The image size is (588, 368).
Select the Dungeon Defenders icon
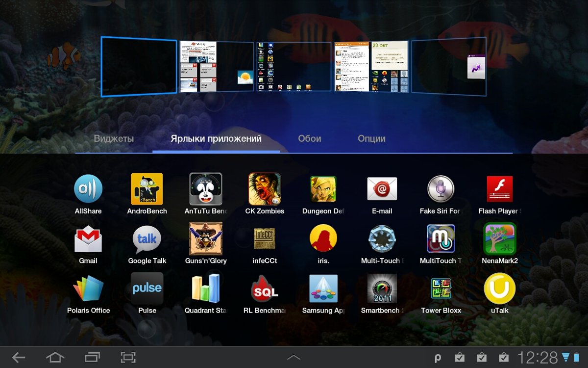[323, 189]
